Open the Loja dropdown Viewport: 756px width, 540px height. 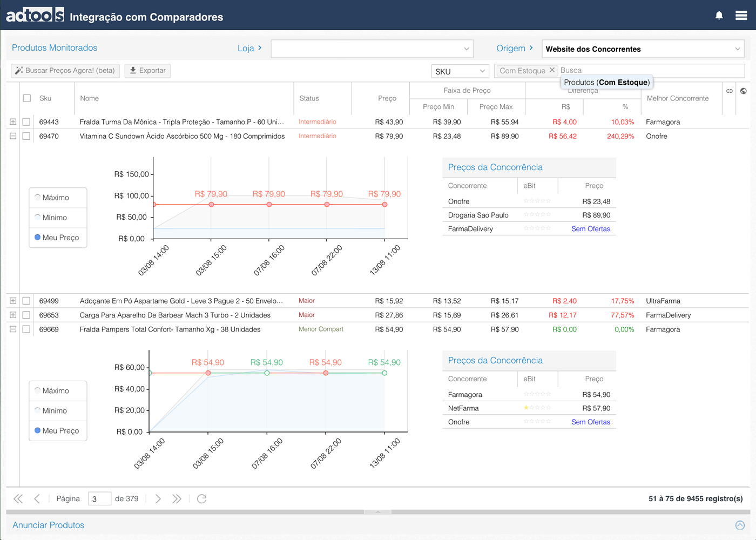click(372, 49)
